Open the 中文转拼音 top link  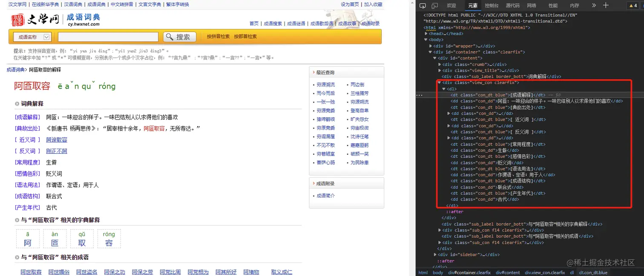[x=122, y=4]
